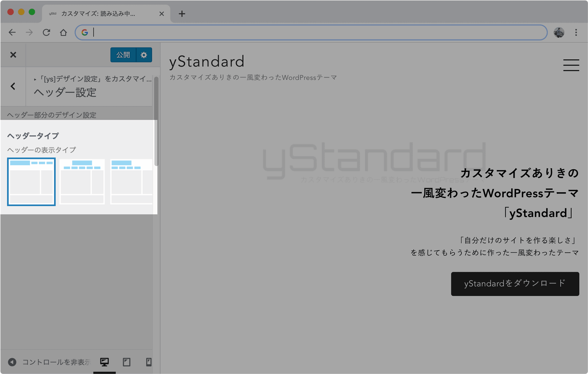
Task: Switch to desktop preview mode
Action: pyautogui.click(x=104, y=362)
